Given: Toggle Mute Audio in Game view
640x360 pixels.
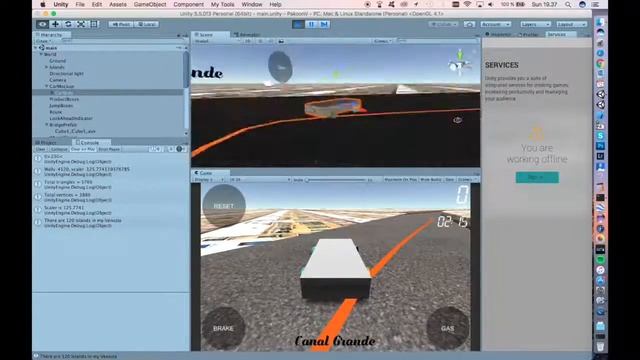Looking at the screenshot, I should (431, 180).
